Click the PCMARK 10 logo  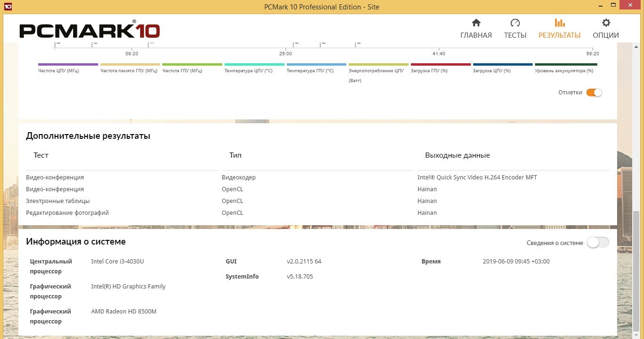coord(90,31)
